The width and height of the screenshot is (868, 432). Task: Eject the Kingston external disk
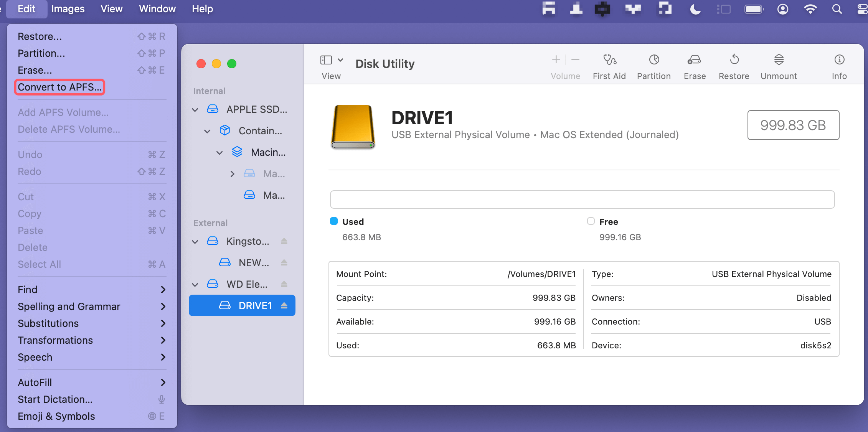pyautogui.click(x=284, y=241)
